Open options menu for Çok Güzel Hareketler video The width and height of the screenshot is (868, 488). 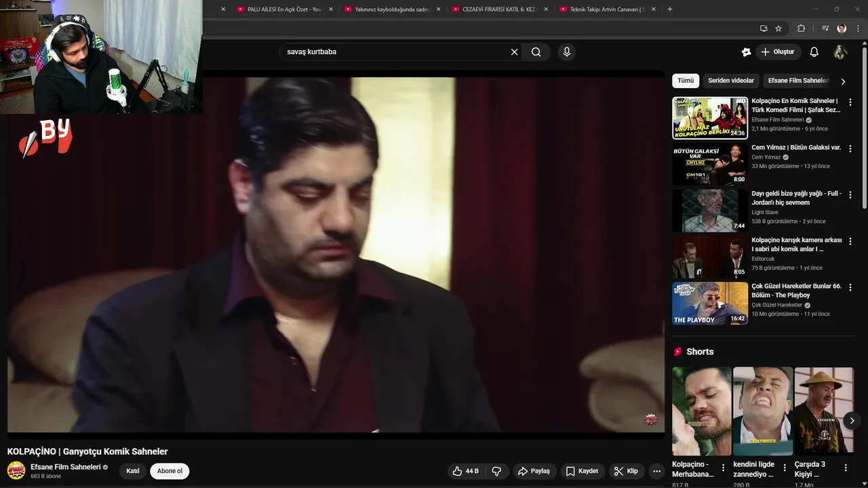coord(850,287)
